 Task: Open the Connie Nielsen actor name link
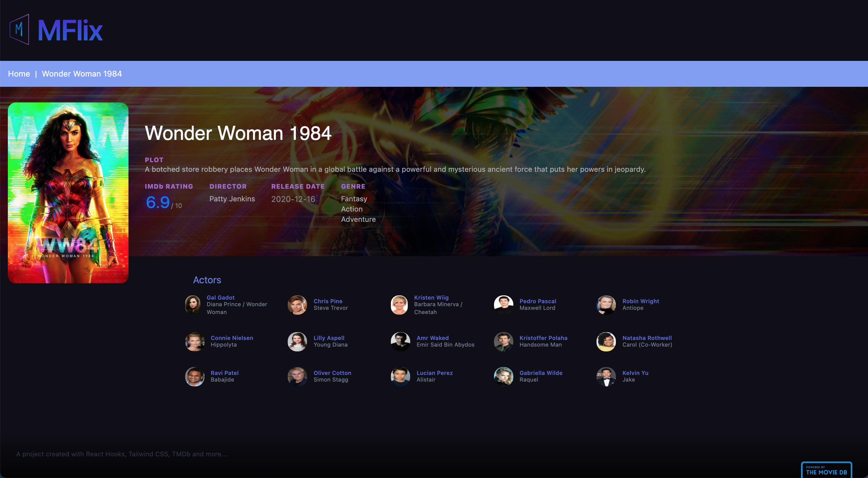(x=232, y=338)
